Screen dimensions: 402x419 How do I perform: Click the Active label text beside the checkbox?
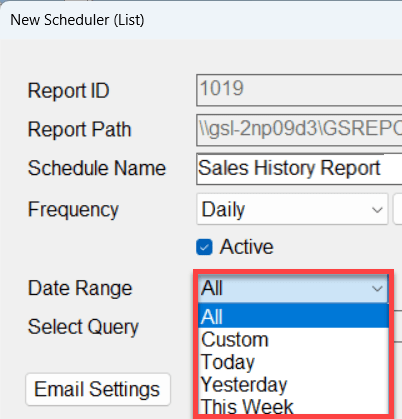246,247
